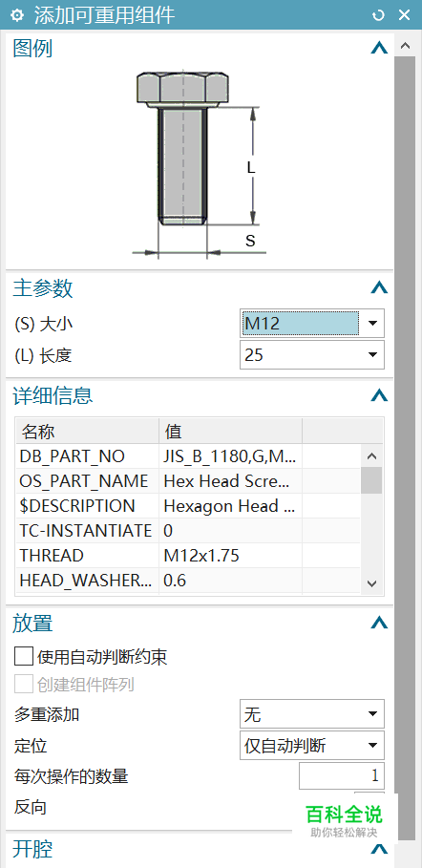The image size is (422, 868).
Task: Collapse the 主参数 section
Action: point(379,287)
